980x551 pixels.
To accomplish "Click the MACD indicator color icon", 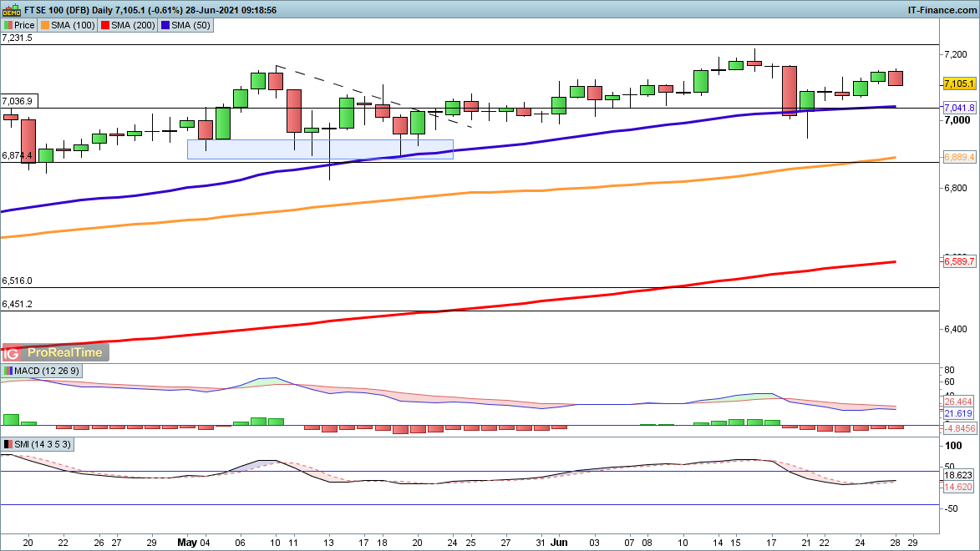I will coord(8,371).
